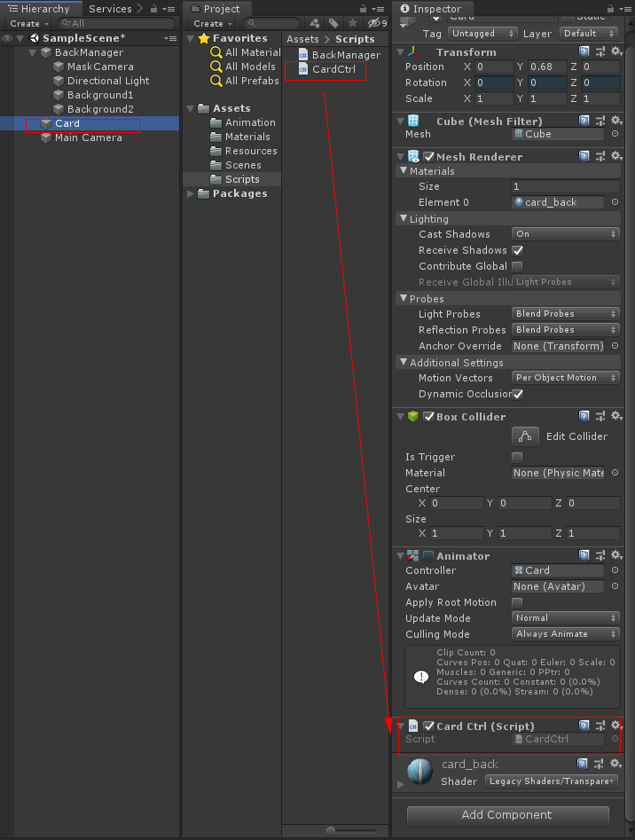This screenshot has height=840, width=635.
Task: Open Transform component gear settings
Action: tap(616, 51)
